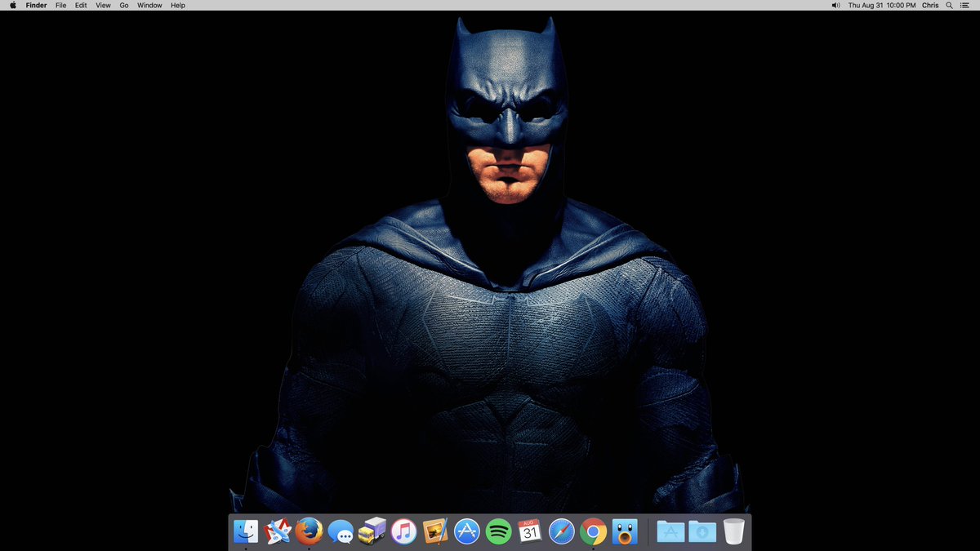Launch Safari browser
This screenshot has width=980, height=551.
click(562, 531)
